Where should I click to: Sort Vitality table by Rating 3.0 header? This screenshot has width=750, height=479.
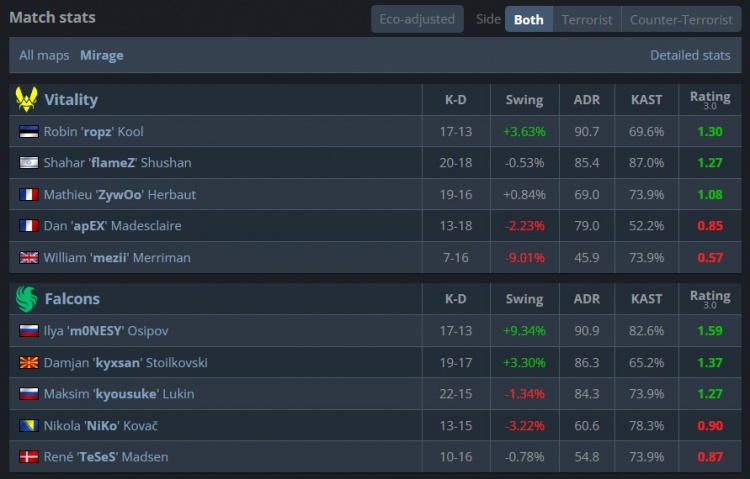pos(710,100)
